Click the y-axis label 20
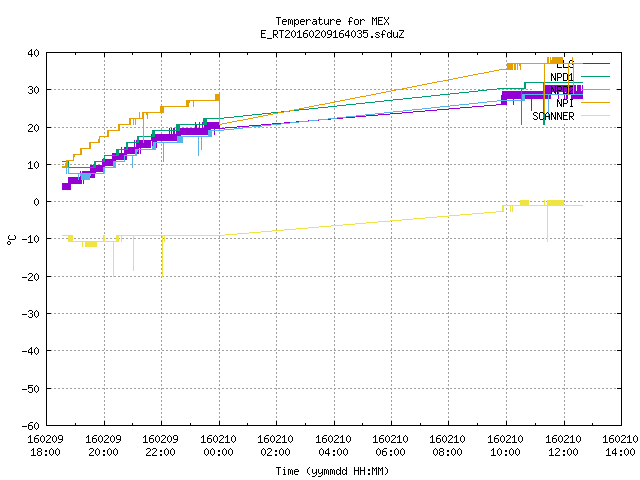The width and height of the screenshot is (640, 480). click(x=34, y=128)
